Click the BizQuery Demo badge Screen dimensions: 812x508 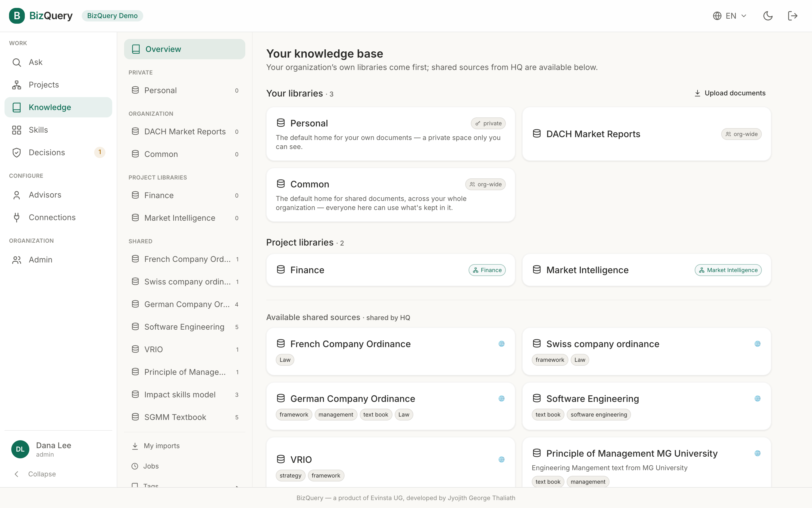pos(112,16)
